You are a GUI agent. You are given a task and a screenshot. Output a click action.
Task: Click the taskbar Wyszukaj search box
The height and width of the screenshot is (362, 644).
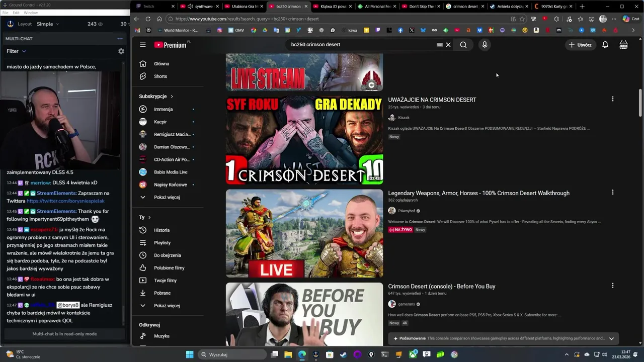(232, 354)
